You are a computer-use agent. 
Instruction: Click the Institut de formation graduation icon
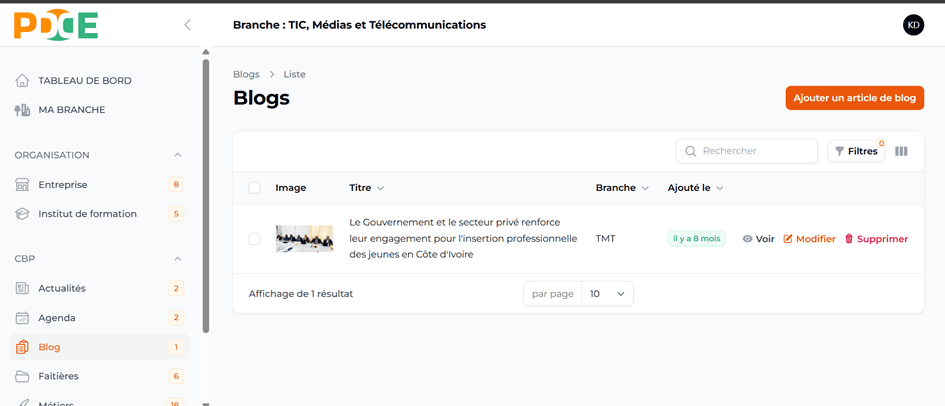point(22,214)
